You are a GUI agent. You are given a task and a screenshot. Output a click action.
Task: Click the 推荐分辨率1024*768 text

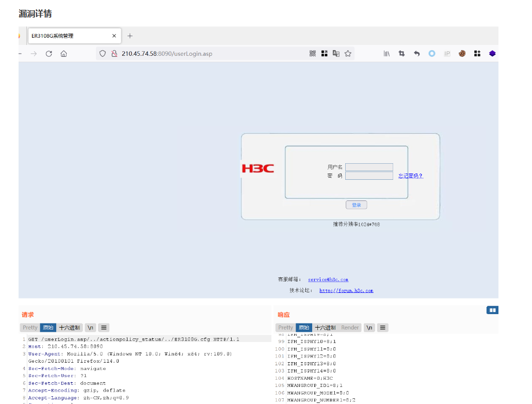[356, 224]
